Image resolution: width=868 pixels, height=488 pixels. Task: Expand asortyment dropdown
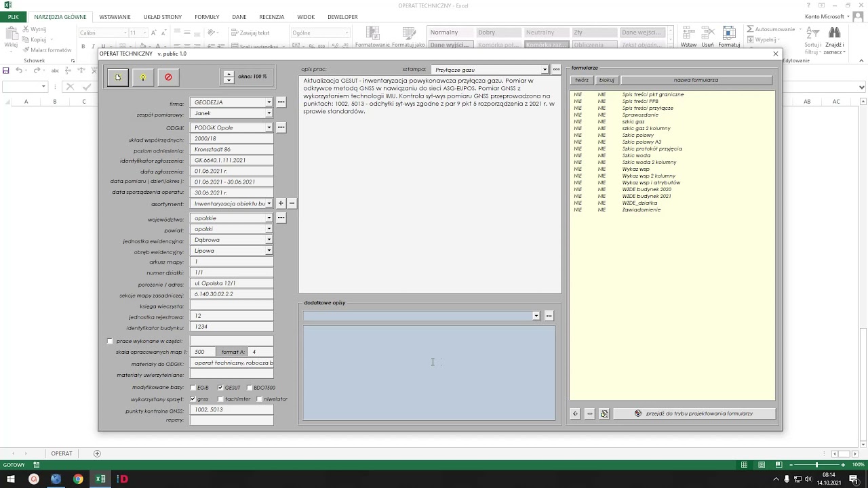point(269,203)
